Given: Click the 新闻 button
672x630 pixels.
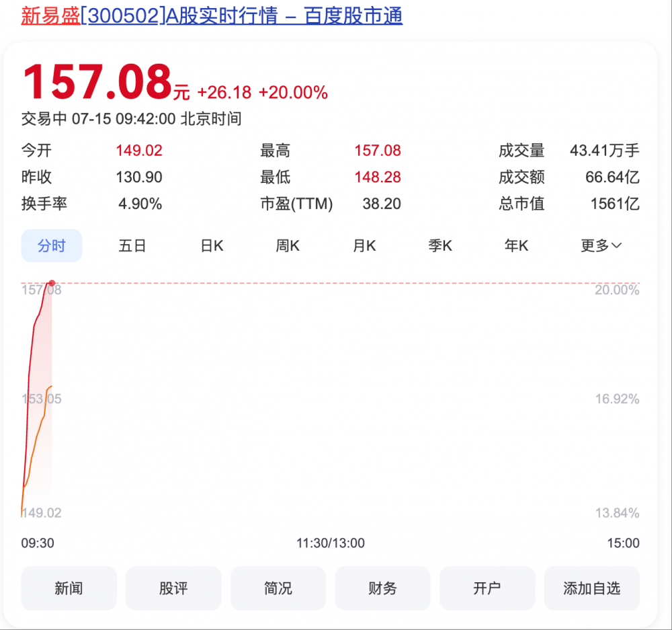Looking at the screenshot, I should pyautogui.click(x=69, y=588).
